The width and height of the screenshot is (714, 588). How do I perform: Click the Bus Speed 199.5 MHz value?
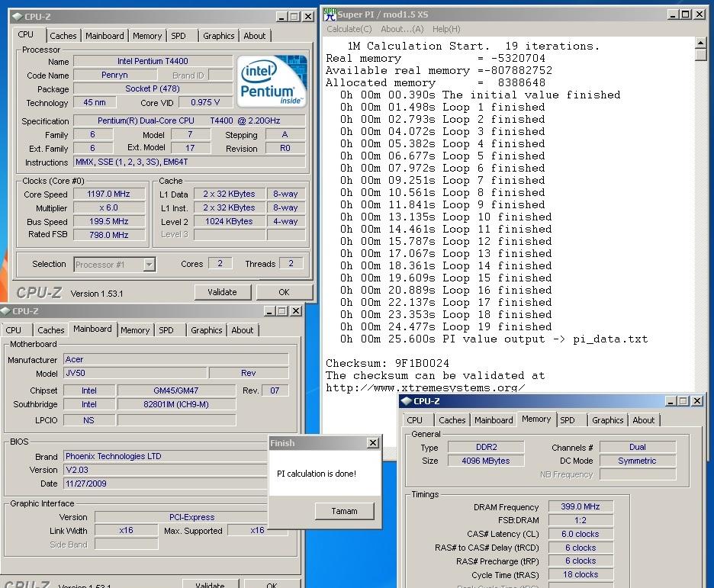[109, 222]
